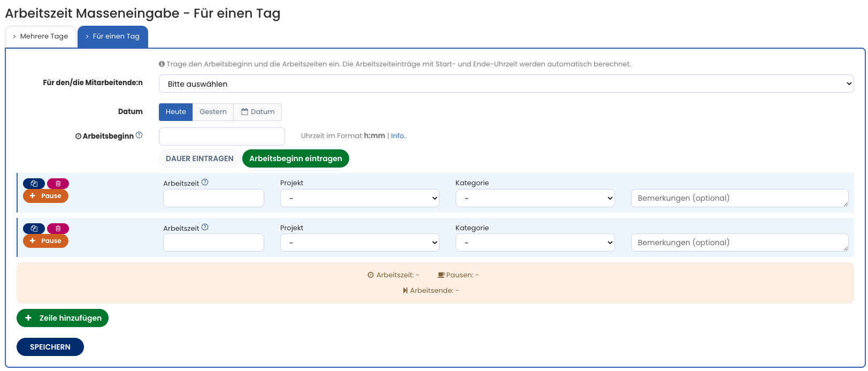Image resolution: width=868 pixels, height=371 pixels.
Task: Select the Für einen Tag tab
Action: 113,36
